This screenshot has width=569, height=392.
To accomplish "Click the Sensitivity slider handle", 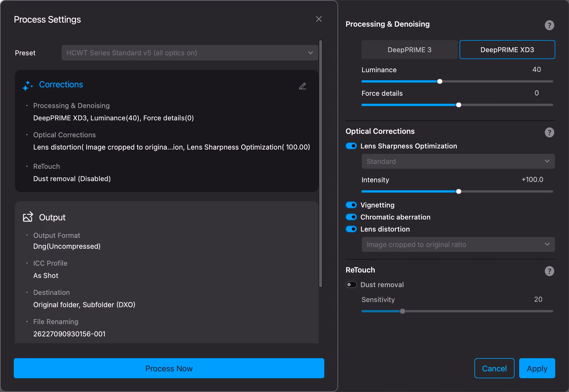I will click(403, 311).
